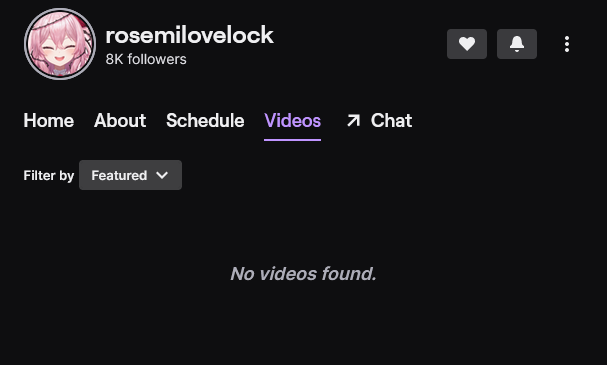This screenshot has height=365, width=607.
Task: Click the No videos found message
Action: click(304, 274)
